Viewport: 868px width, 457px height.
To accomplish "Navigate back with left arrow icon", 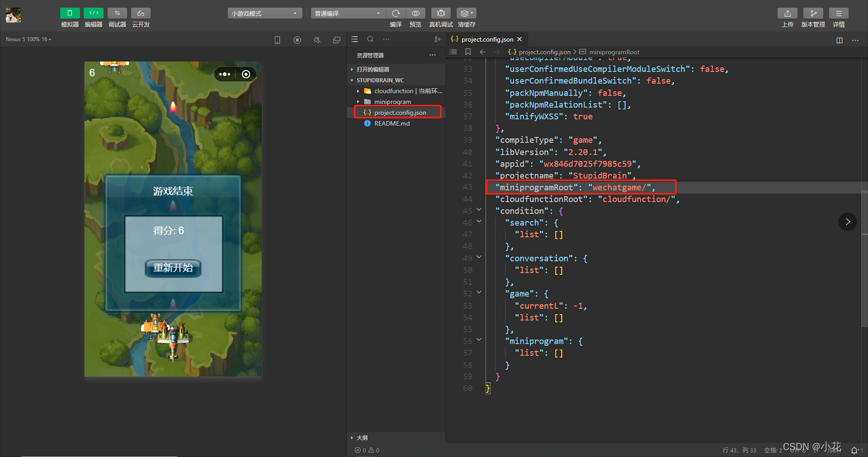I will pyautogui.click(x=483, y=52).
